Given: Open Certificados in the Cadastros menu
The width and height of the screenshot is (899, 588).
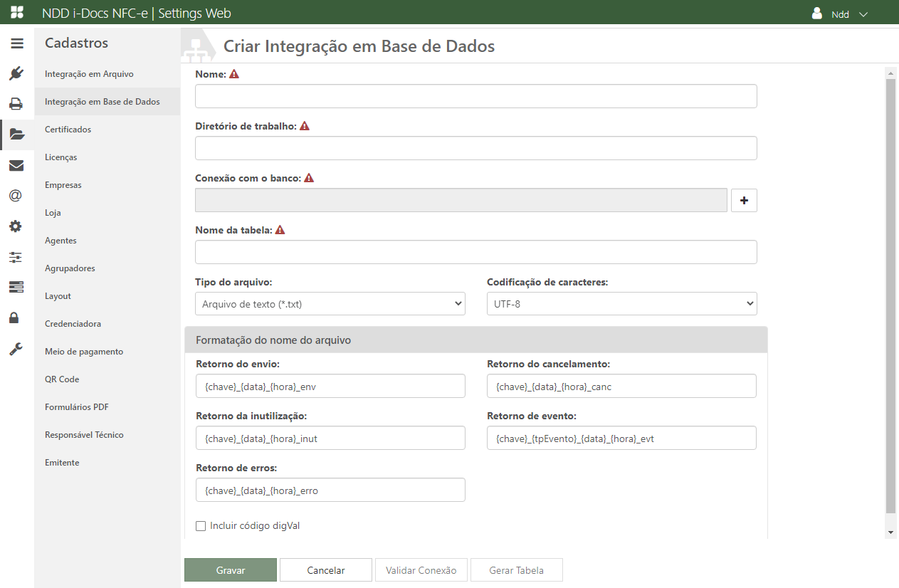Looking at the screenshot, I should click(x=68, y=130).
